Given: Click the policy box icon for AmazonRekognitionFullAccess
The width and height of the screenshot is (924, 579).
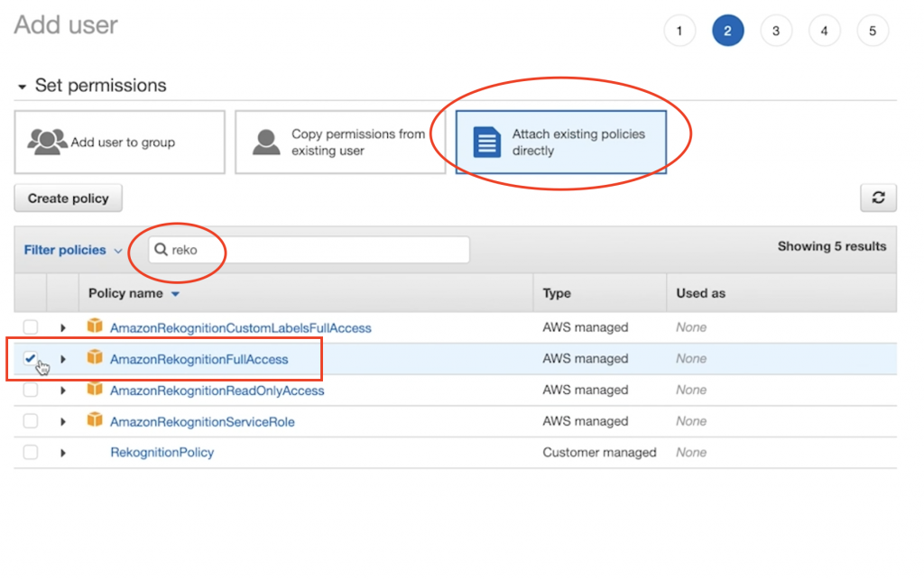Looking at the screenshot, I should click(x=95, y=357).
